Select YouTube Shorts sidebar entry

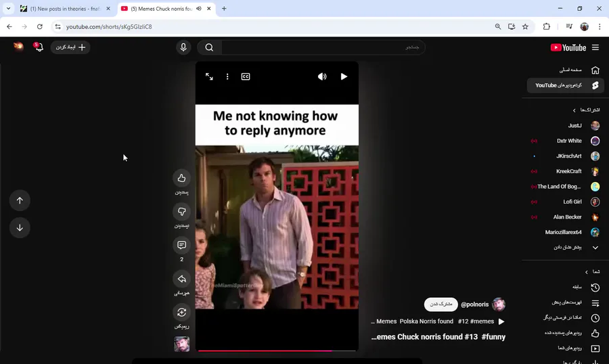pyautogui.click(x=565, y=85)
